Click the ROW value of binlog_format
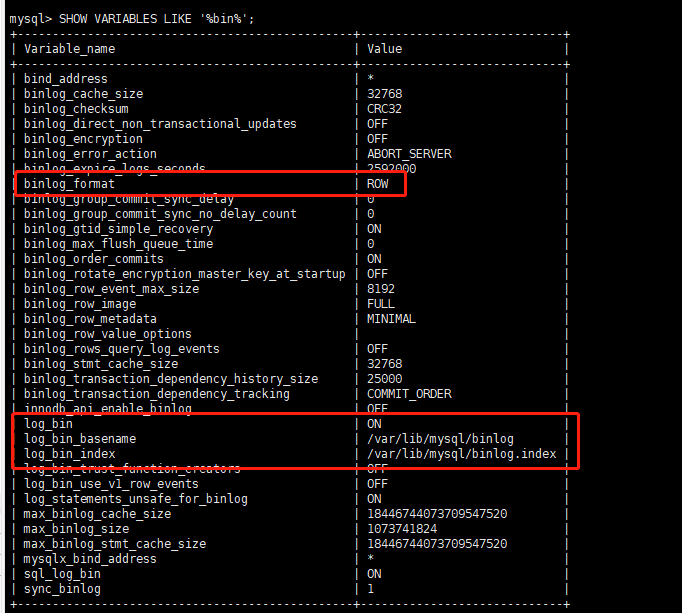This screenshot has height=613, width=682. click(378, 184)
